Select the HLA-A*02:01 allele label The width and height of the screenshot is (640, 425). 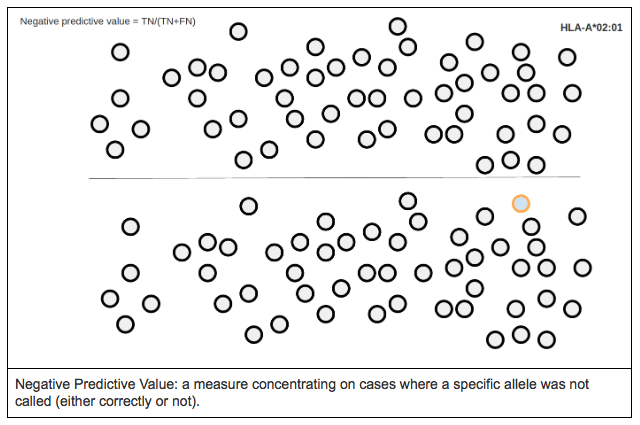point(591,28)
